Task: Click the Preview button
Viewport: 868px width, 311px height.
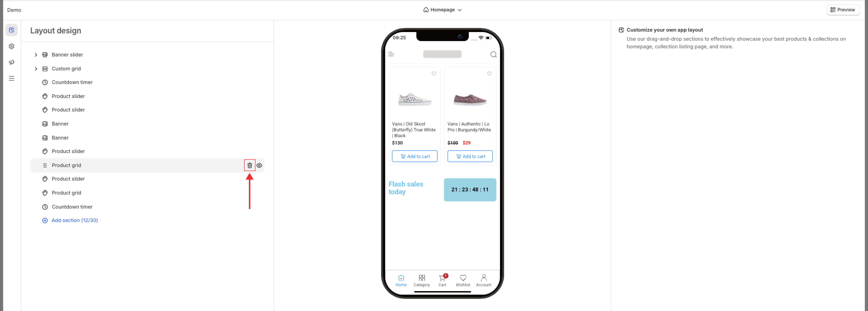Action: [x=843, y=10]
